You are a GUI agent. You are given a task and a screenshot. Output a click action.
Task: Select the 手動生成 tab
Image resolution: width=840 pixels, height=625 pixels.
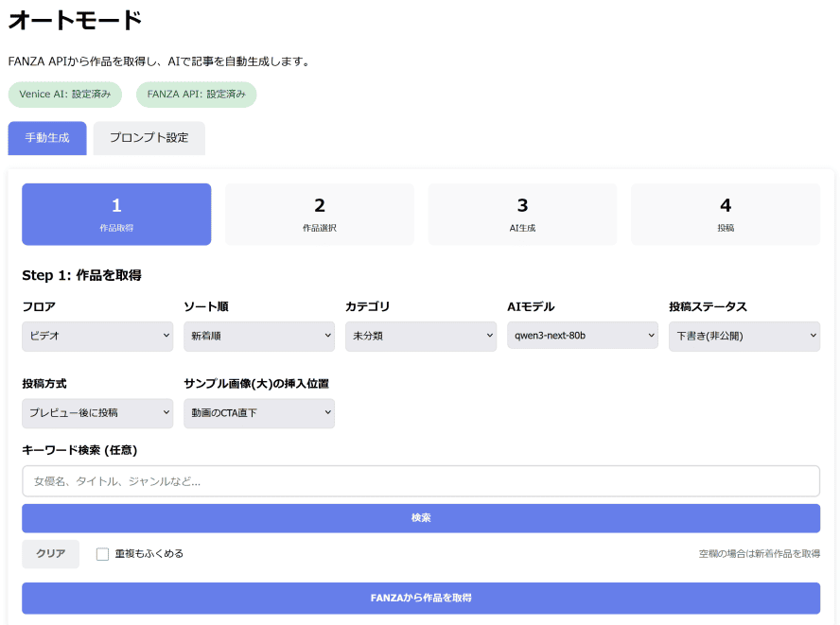click(46, 138)
